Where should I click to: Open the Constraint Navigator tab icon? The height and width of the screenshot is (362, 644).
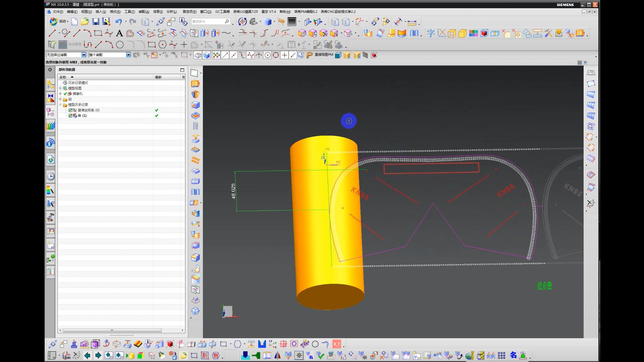[50, 98]
